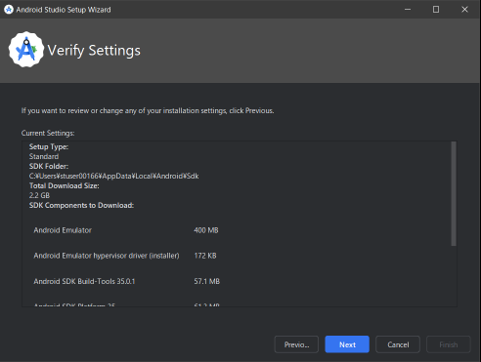The width and height of the screenshot is (481, 362).
Task: Click the 'SDK Folder:' label
Action: tap(49, 166)
